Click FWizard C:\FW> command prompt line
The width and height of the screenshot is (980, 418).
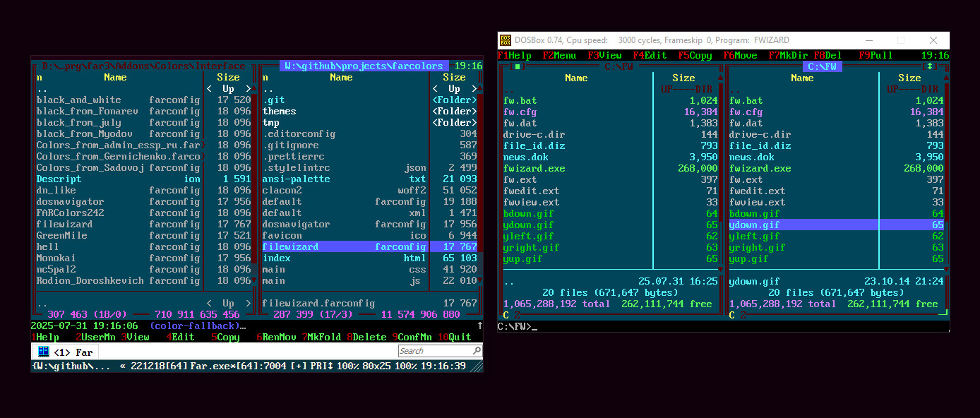click(x=723, y=326)
